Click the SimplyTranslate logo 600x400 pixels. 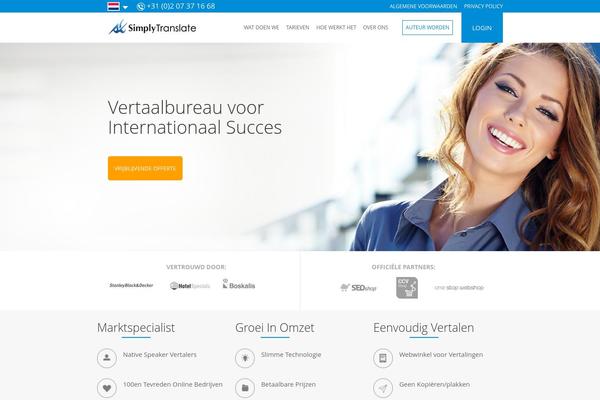coord(152,28)
